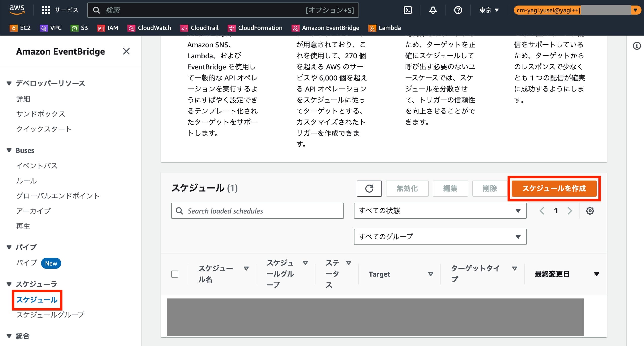Click the AWS logo

[17, 10]
